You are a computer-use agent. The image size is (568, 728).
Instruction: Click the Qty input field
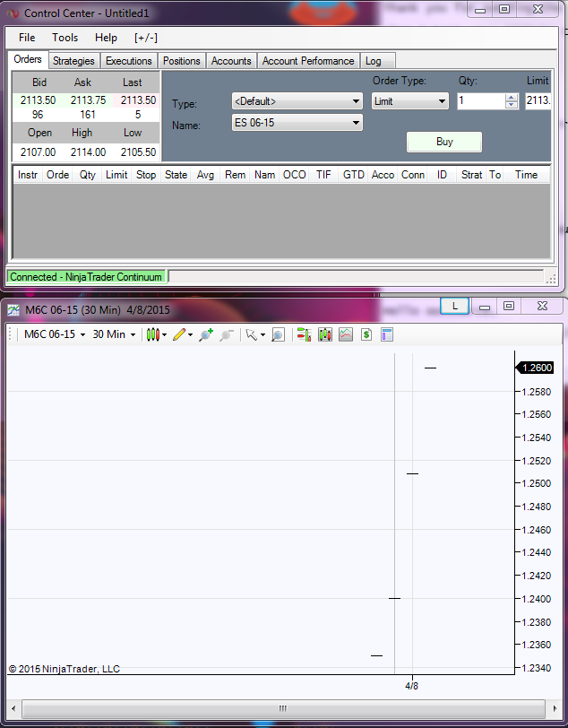click(x=481, y=101)
